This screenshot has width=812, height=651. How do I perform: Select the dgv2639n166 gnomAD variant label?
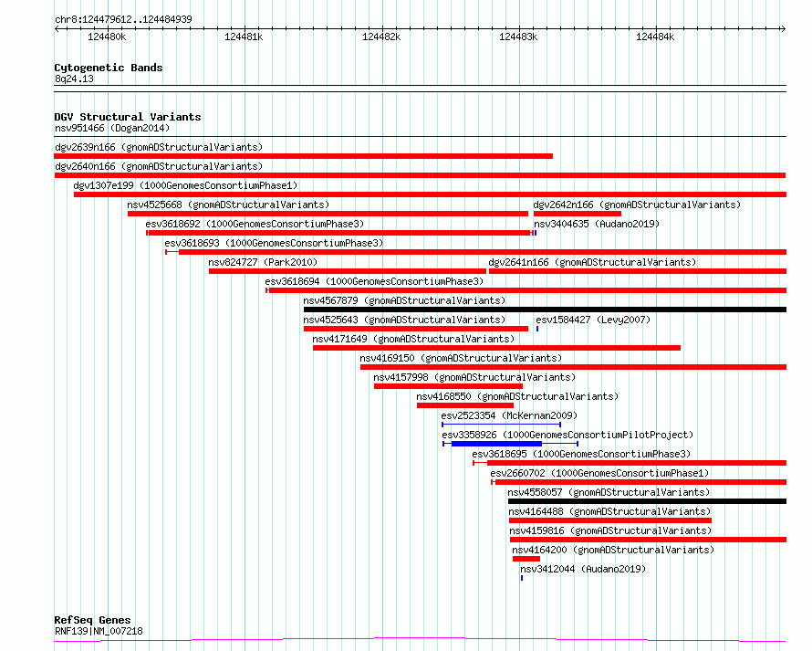coord(159,147)
